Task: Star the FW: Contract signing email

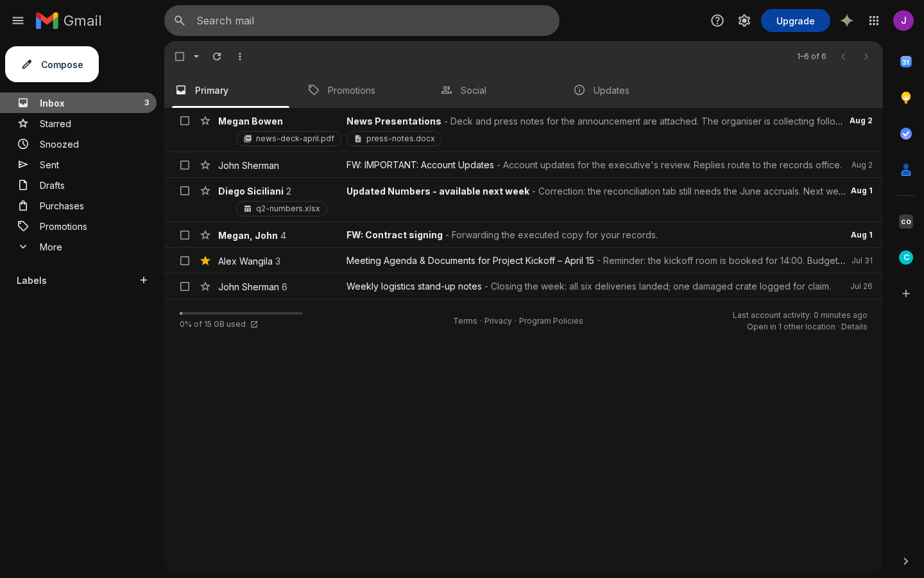Action: click(205, 235)
